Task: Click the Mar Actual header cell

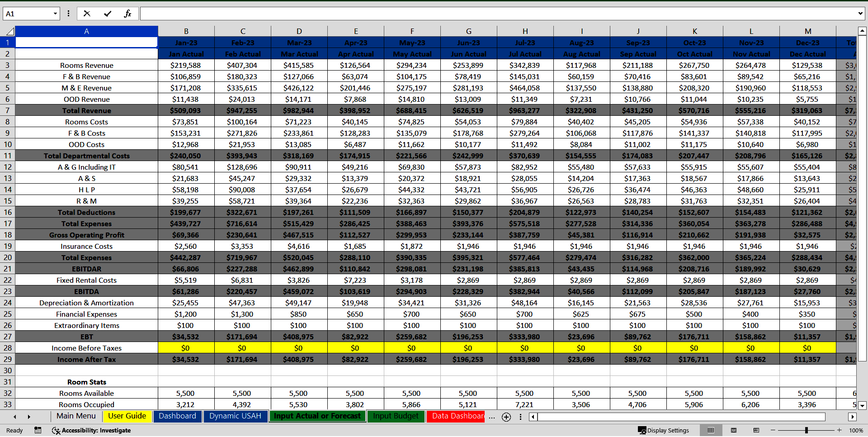Action: coord(299,54)
